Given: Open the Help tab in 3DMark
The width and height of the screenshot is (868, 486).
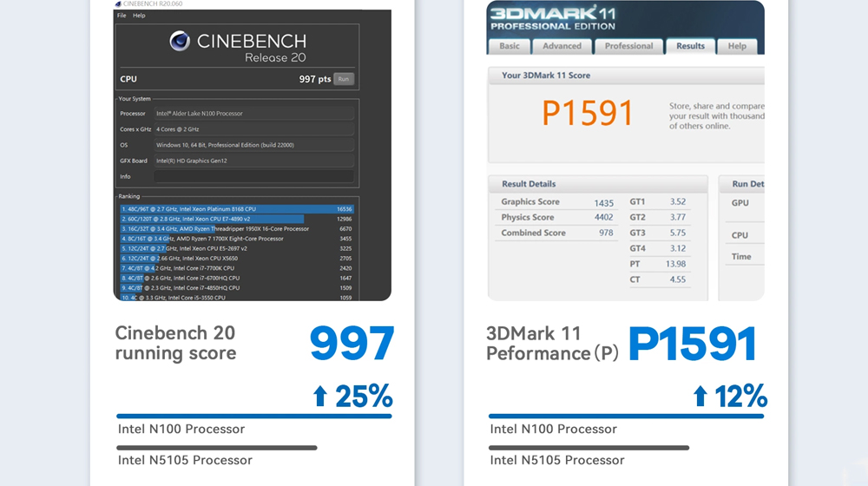Looking at the screenshot, I should click(737, 46).
